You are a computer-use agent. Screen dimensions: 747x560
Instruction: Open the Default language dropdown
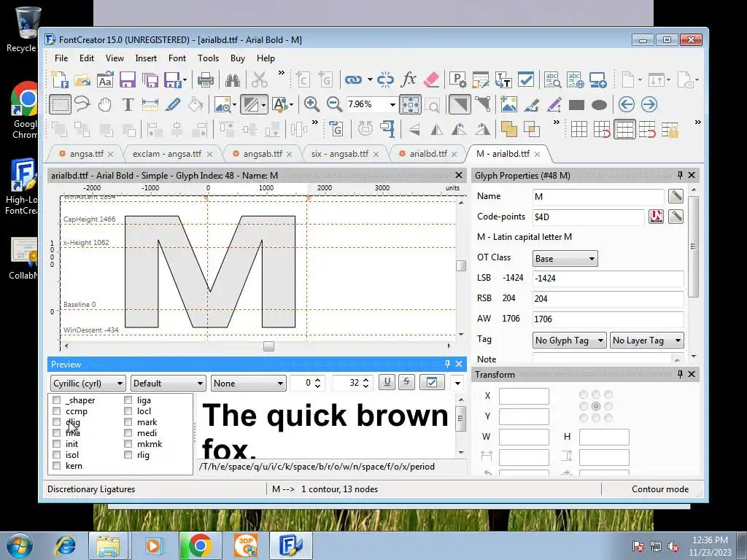[169, 384]
